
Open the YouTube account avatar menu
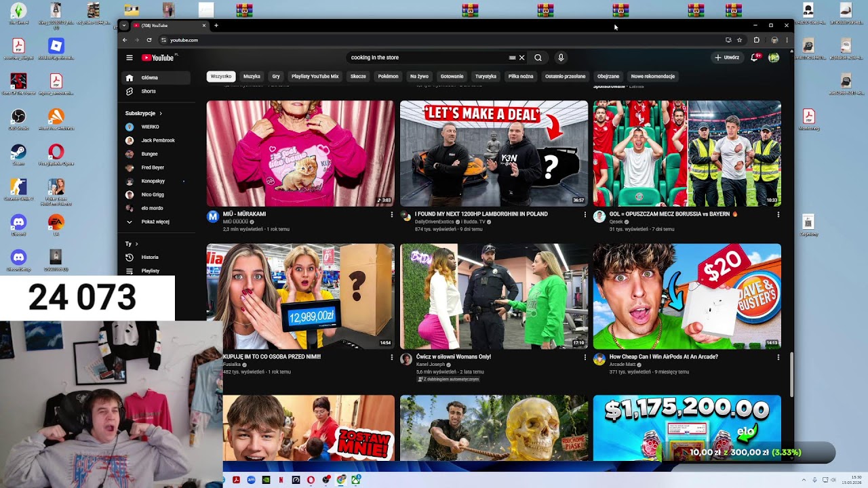pyautogui.click(x=774, y=58)
